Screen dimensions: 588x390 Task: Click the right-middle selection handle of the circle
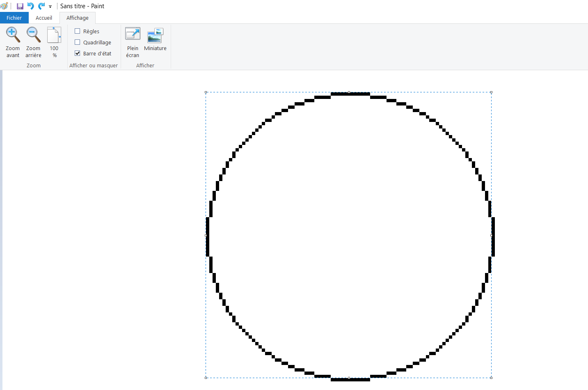pos(491,235)
